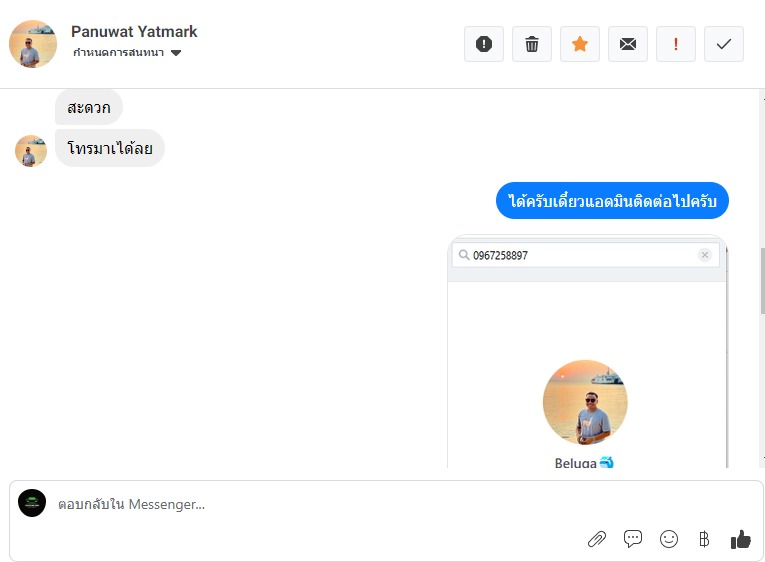Open Panuwat Yatmark's profile name
The width and height of the screenshot is (765, 562).
click(x=134, y=32)
